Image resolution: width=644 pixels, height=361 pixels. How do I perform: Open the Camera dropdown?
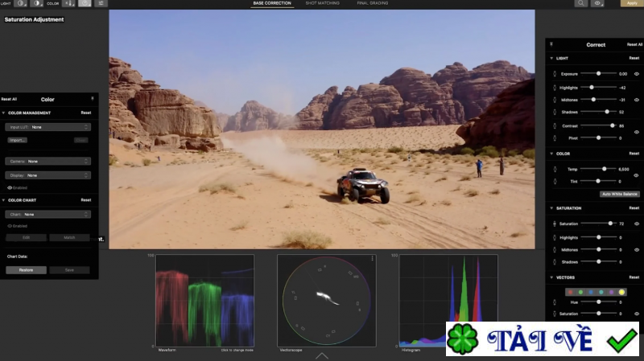pos(48,161)
